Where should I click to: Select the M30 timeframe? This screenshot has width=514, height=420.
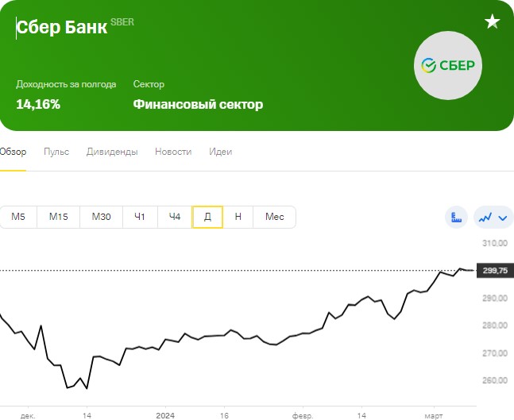click(x=102, y=217)
